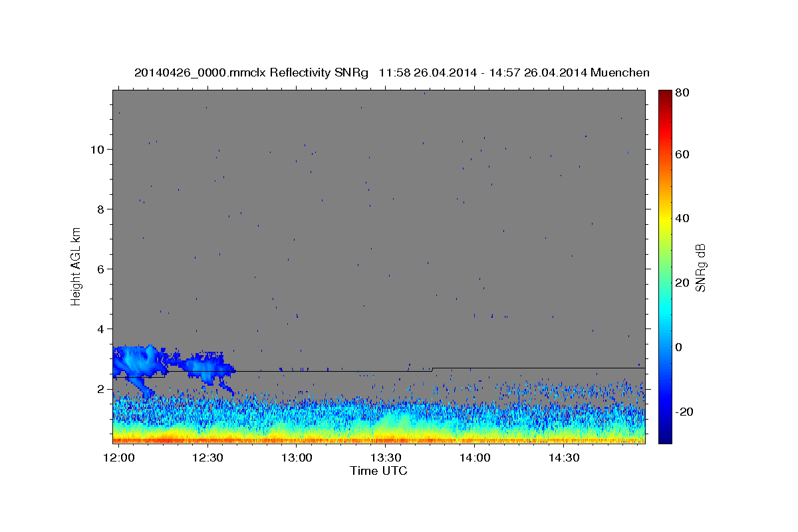Viewport: 798px width, 532px height.
Task: Click the 'Height AGL km' y-axis label
Action: [x=76, y=267]
